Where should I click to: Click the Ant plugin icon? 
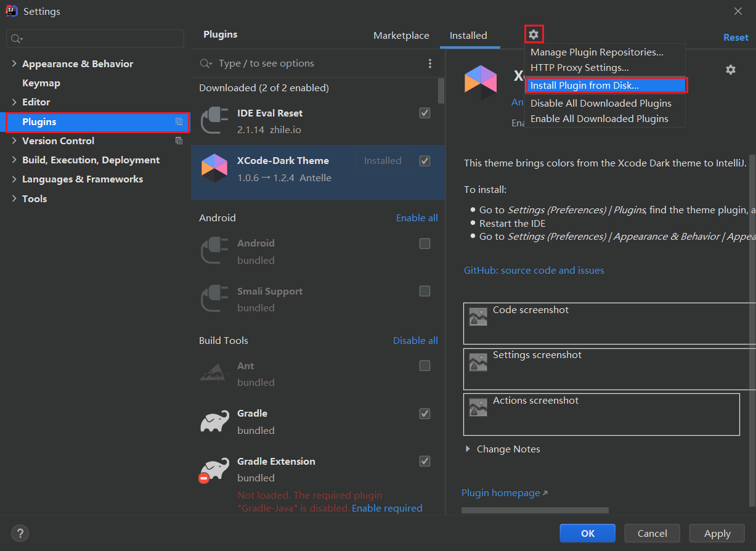click(x=214, y=372)
